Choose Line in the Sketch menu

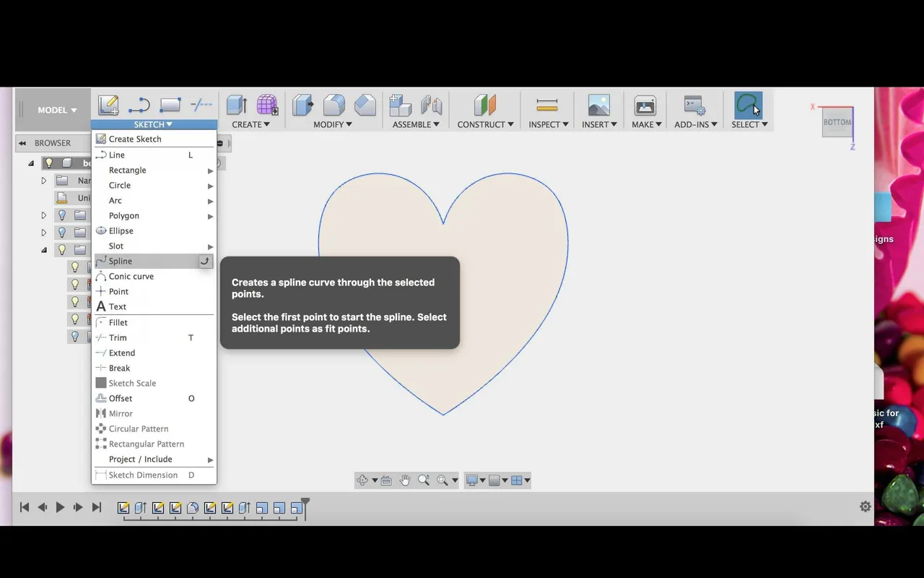154,155
